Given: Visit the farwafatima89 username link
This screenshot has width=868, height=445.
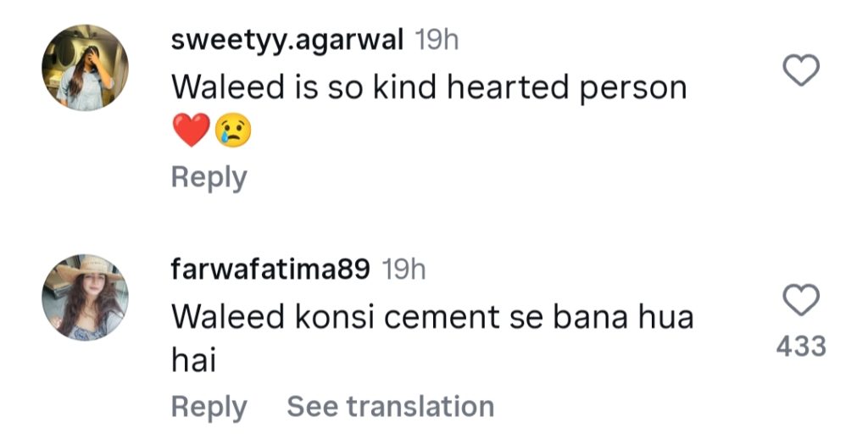Looking at the screenshot, I should 270,270.
